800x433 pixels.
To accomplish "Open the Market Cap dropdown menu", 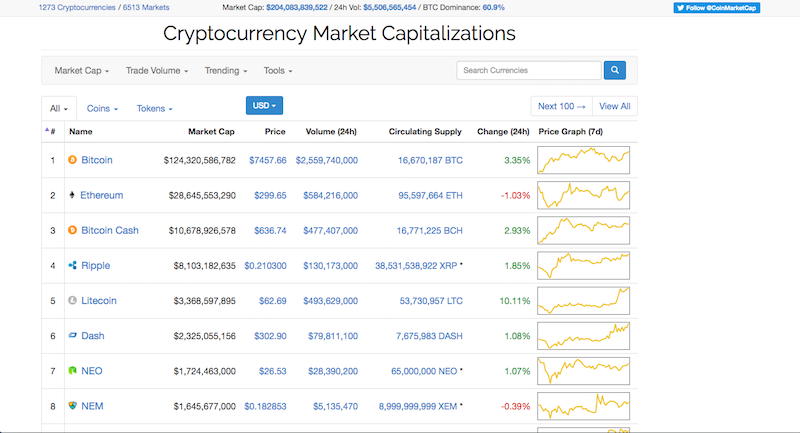I will coord(82,71).
